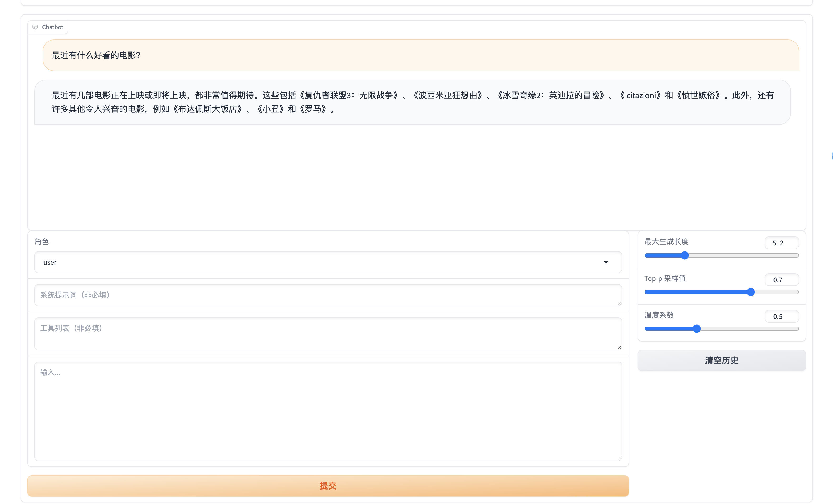Click the Chatbot label text

pyautogui.click(x=52, y=27)
